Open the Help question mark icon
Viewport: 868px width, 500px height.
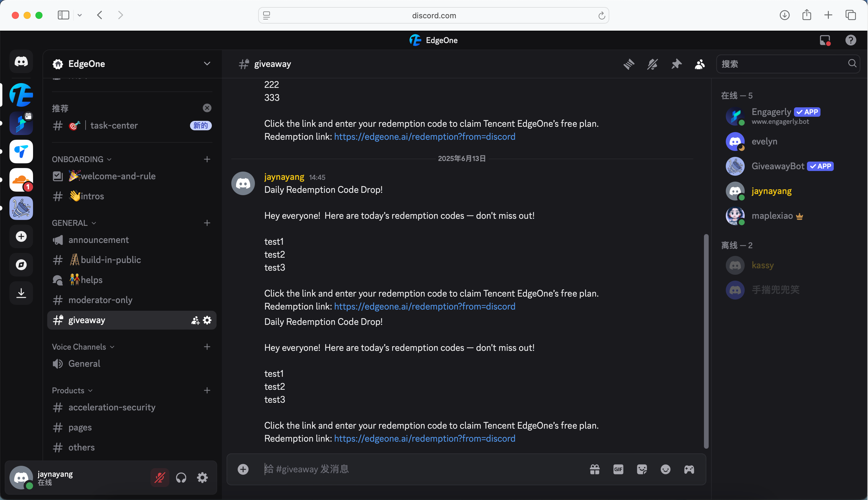tap(851, 40)
